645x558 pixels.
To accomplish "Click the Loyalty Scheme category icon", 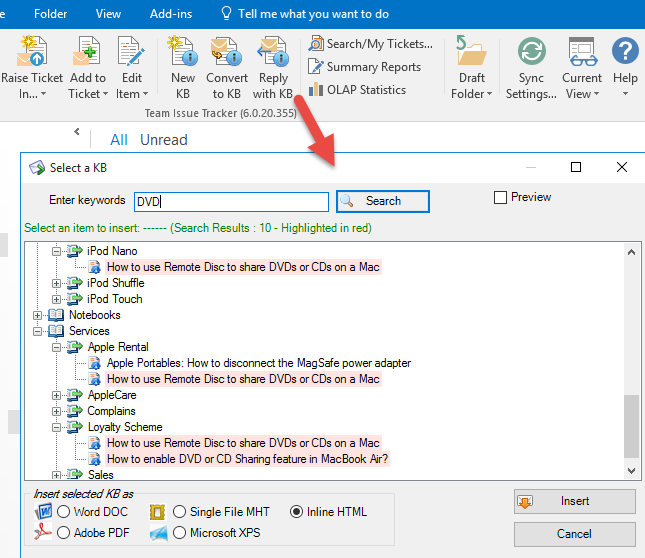I will [74, 427].
